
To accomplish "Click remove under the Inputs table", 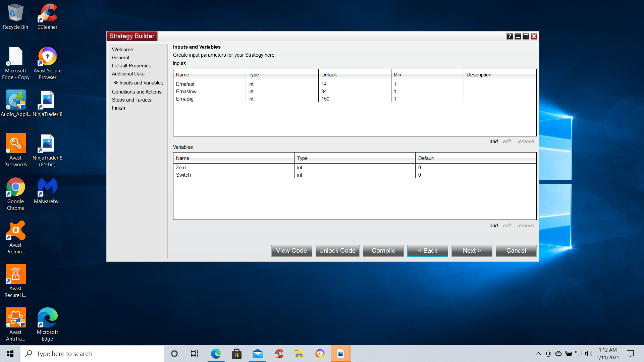I will (x=525, y=141).
